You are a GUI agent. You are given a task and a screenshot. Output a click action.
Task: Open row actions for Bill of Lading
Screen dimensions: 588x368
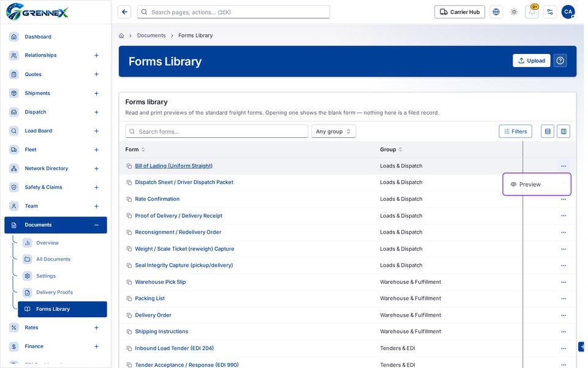point(563,166)
